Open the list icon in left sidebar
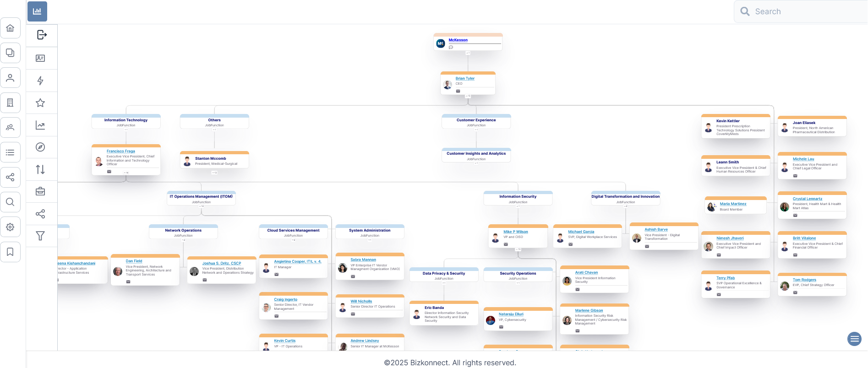Viewport: 868px width, 368px height. [x=10, y=152]
